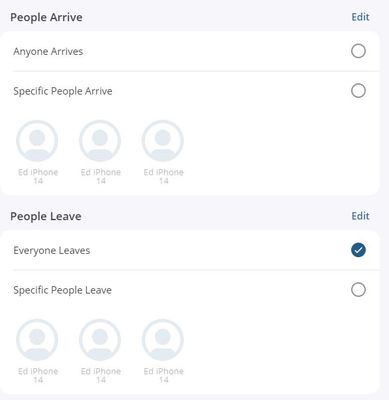Click the Anyone Arrives row label
Viewport: 389px width, 400px height.
coord(48,52)
